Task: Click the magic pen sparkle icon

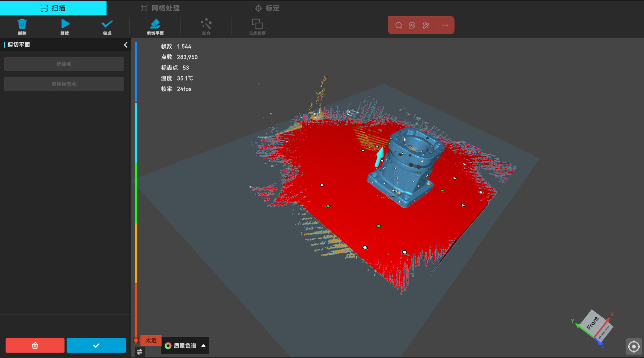Action: (x=426, y=25)
